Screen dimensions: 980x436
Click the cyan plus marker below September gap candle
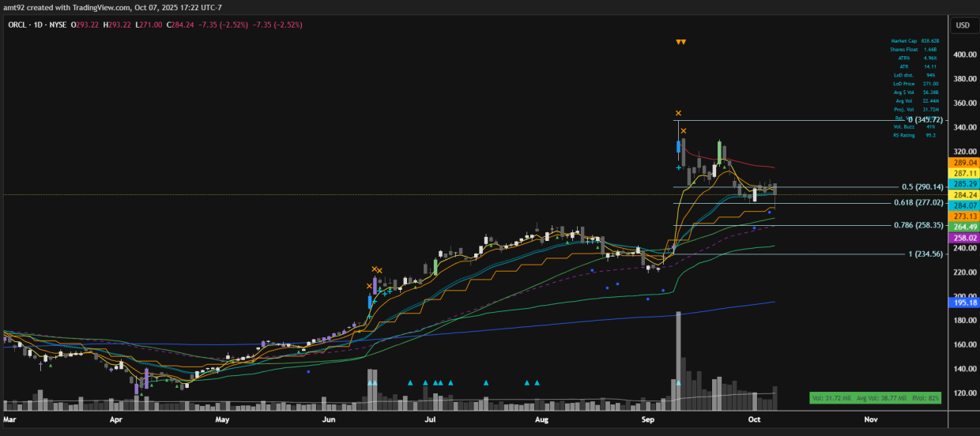(679, 167)
